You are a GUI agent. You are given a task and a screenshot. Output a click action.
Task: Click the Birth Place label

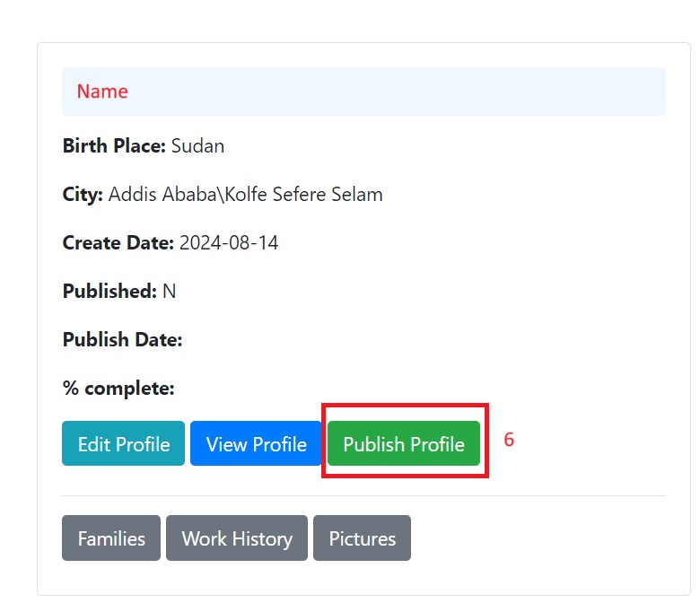114,146
